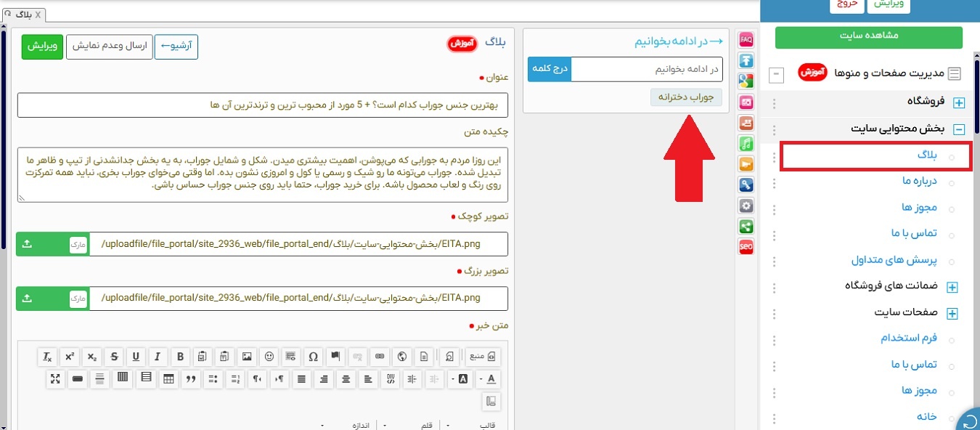Click the green music note icon
The image size is (980, 430).
[x=746, y=143]
